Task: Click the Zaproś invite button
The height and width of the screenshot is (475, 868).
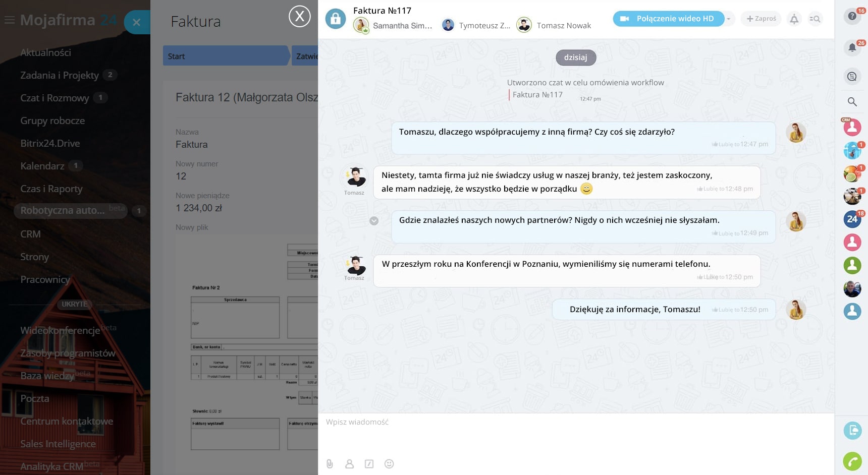Action: tap(761, 19)
